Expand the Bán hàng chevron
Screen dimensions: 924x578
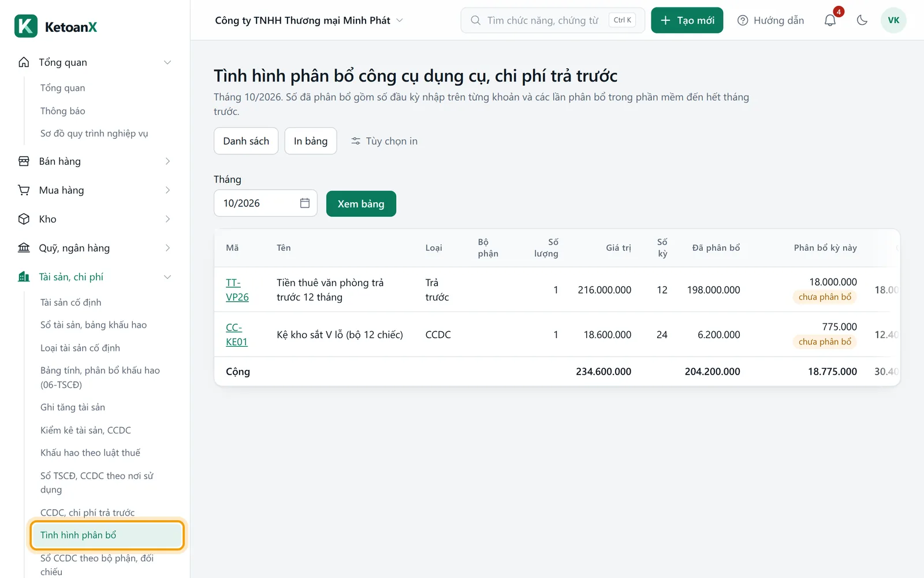coord(167,161)
